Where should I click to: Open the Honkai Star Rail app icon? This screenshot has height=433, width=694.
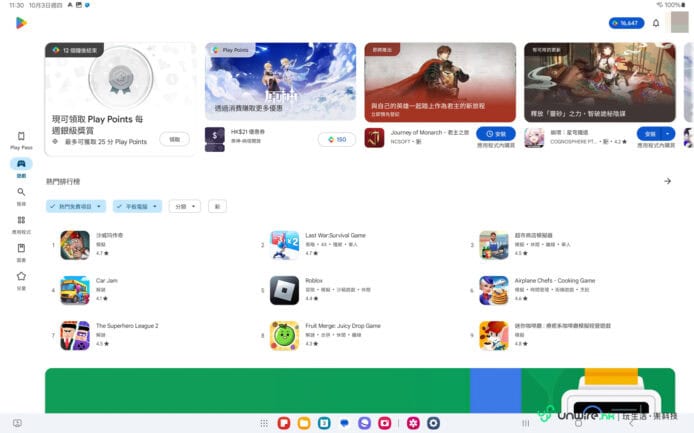[534, 138]
